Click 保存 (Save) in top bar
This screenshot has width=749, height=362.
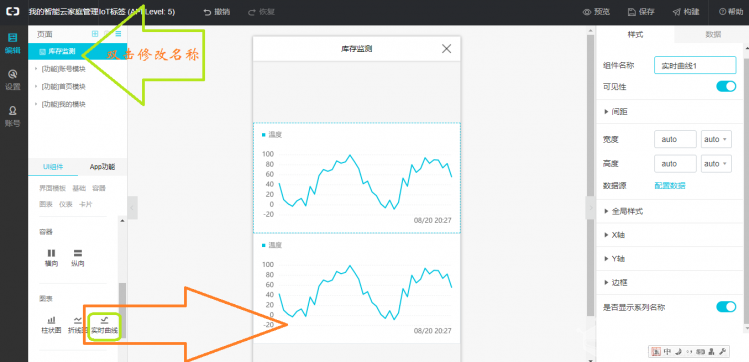(x=641, y=12)
